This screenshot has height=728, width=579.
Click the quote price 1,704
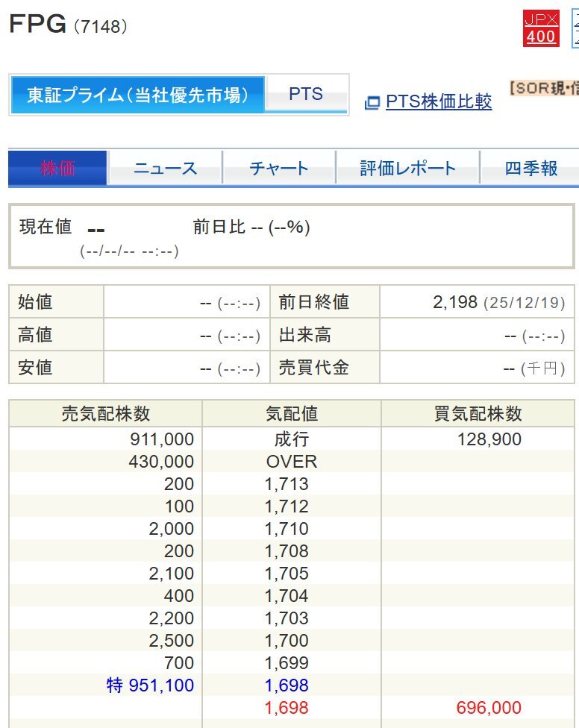click(287, 596)
